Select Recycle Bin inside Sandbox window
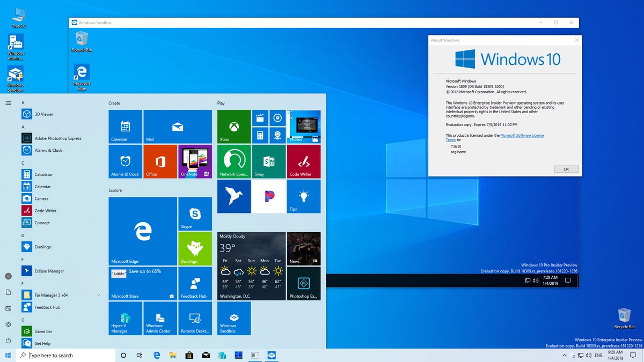 tap(82, 41)
